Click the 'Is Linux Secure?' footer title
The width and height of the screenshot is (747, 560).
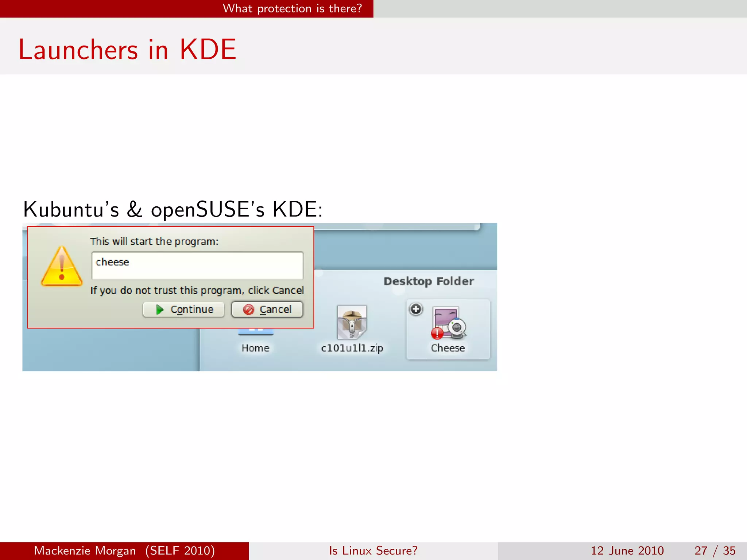coord(373,551)
